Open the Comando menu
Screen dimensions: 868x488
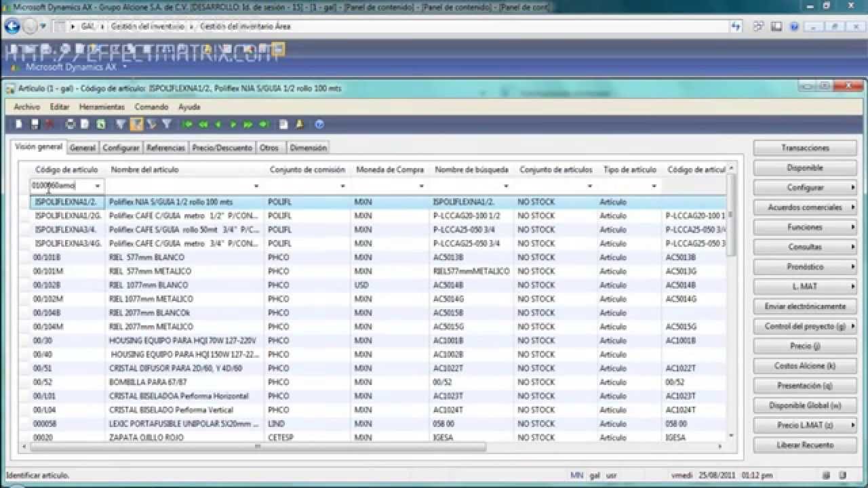[151, 107]
